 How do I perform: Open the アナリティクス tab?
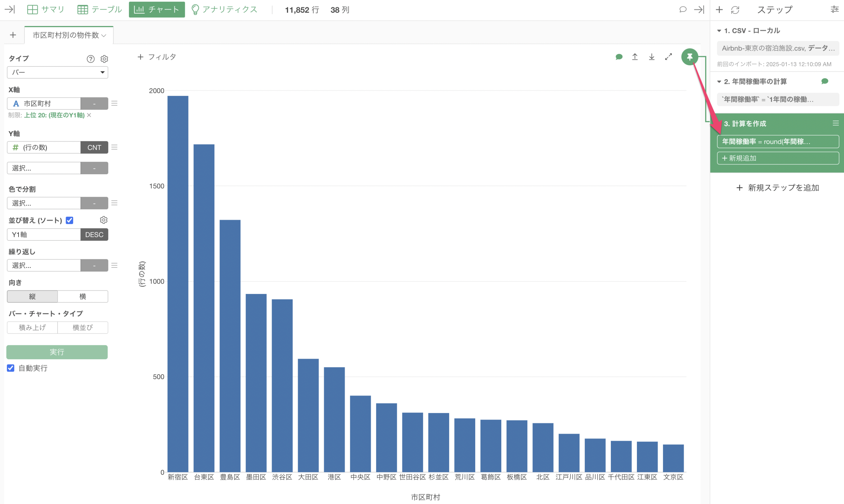tap(224, 10)
